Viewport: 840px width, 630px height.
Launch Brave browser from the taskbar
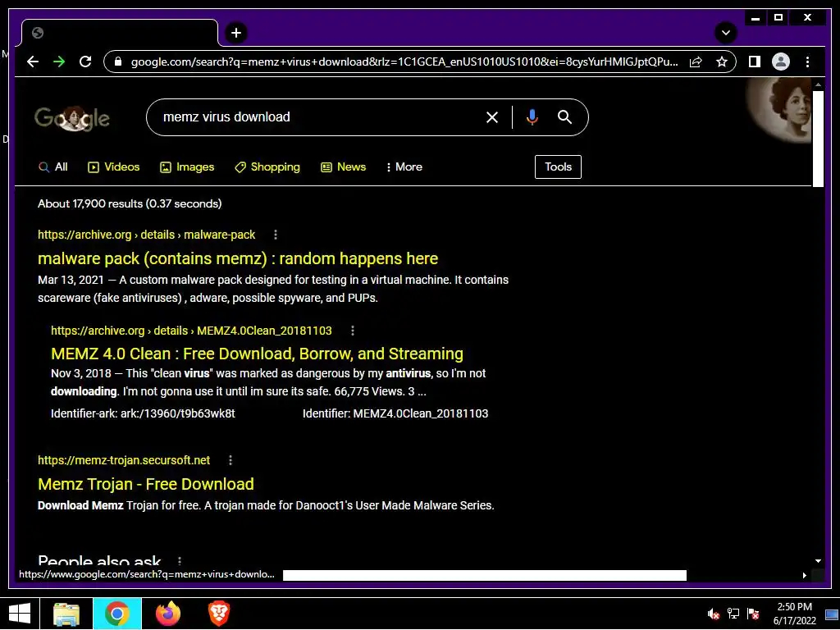tap(219, 614)
